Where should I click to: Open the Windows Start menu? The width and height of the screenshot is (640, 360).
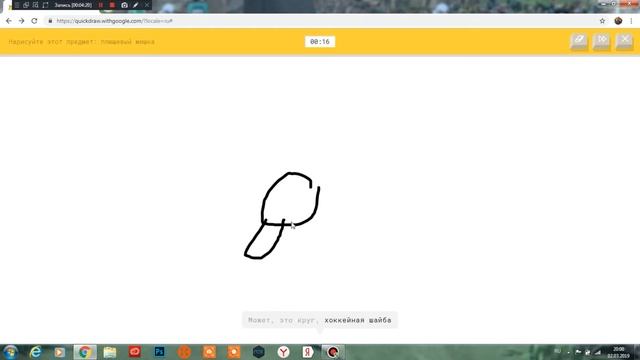click(x=10, y=352)
